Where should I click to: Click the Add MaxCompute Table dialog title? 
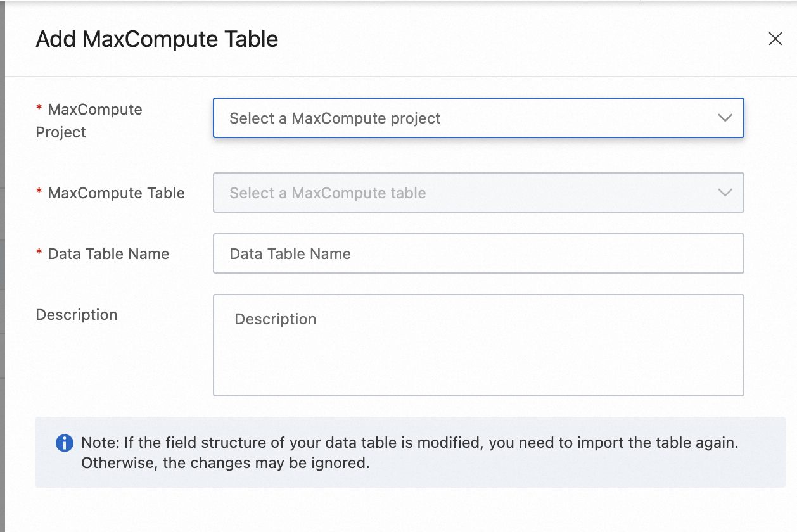click(156, 39)
